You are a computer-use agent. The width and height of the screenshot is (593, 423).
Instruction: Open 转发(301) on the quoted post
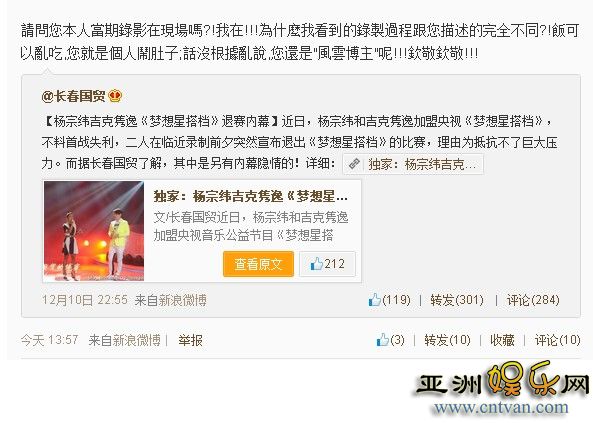click(457, 300)
